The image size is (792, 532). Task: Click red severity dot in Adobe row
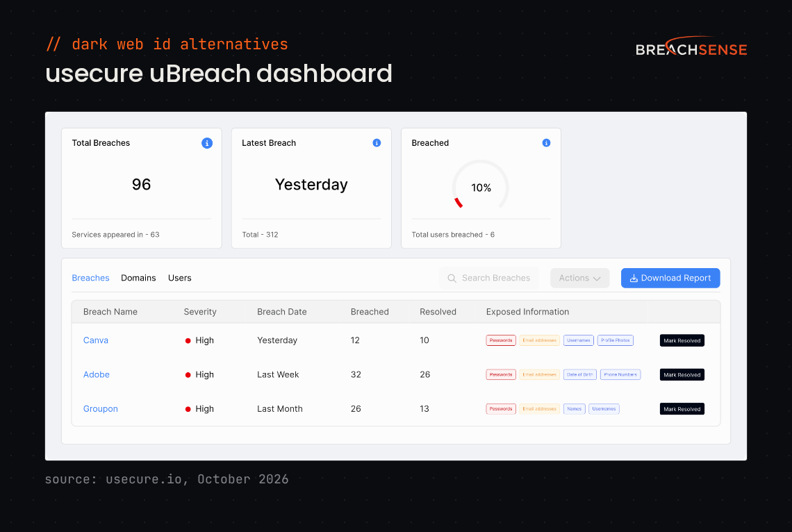coord(188,375)
